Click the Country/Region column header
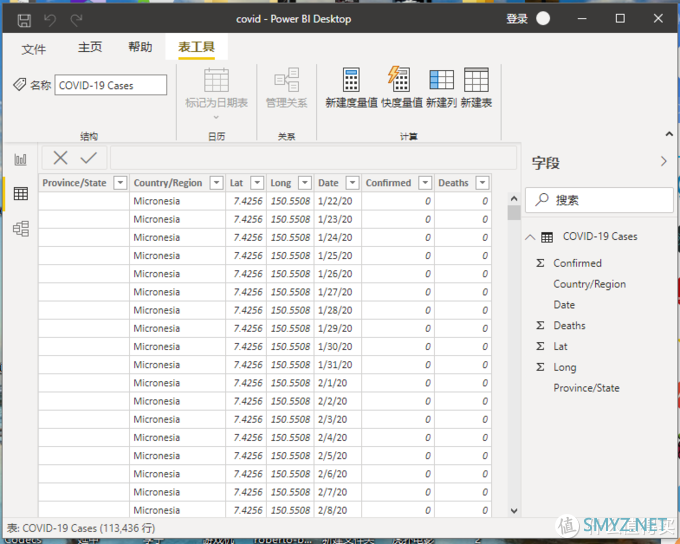 tap(168, 183)
